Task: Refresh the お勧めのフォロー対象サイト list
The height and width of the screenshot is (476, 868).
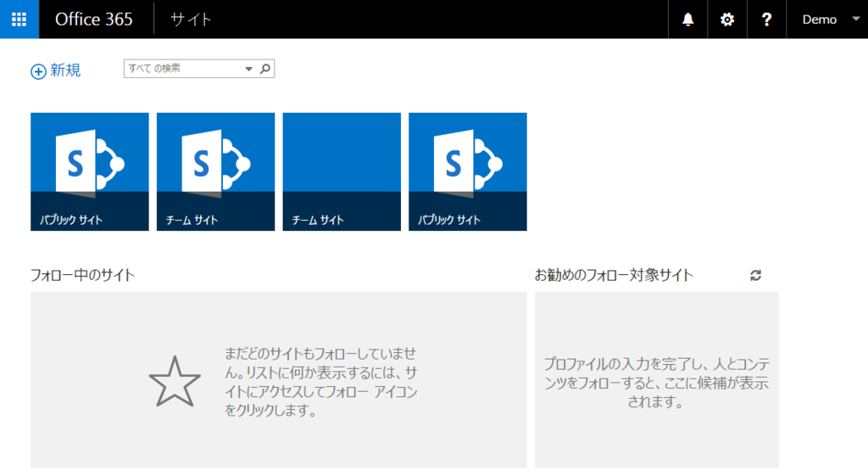Action: pos(755,276)
